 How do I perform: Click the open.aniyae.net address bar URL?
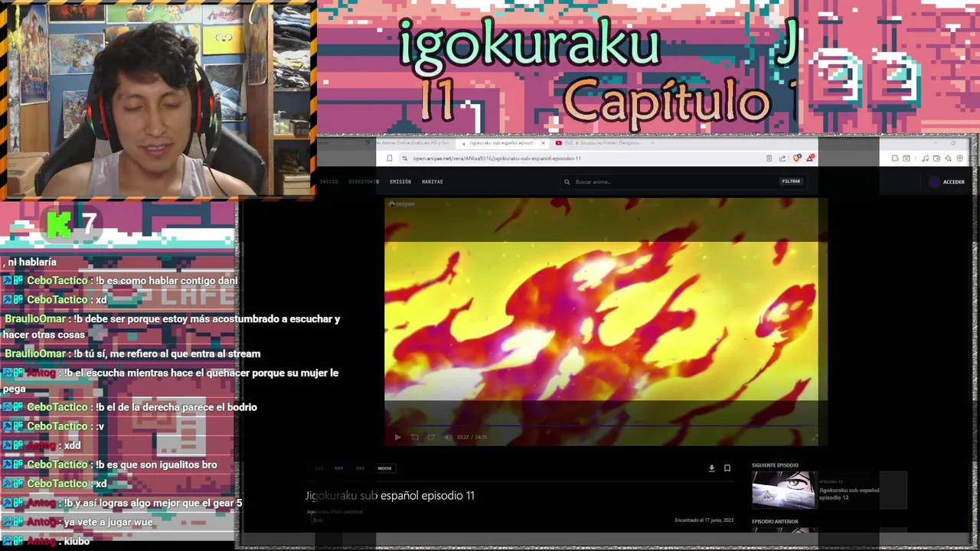(497, 158)
